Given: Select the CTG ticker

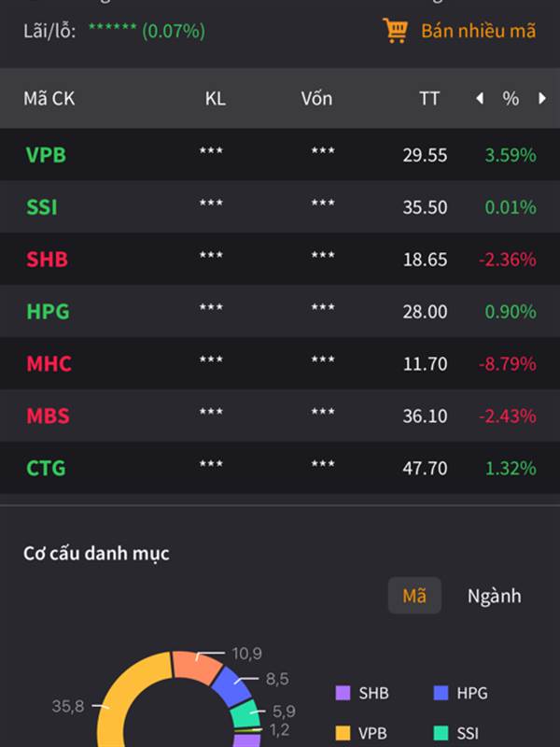Looking at the screenshot, I should [46, 469].
